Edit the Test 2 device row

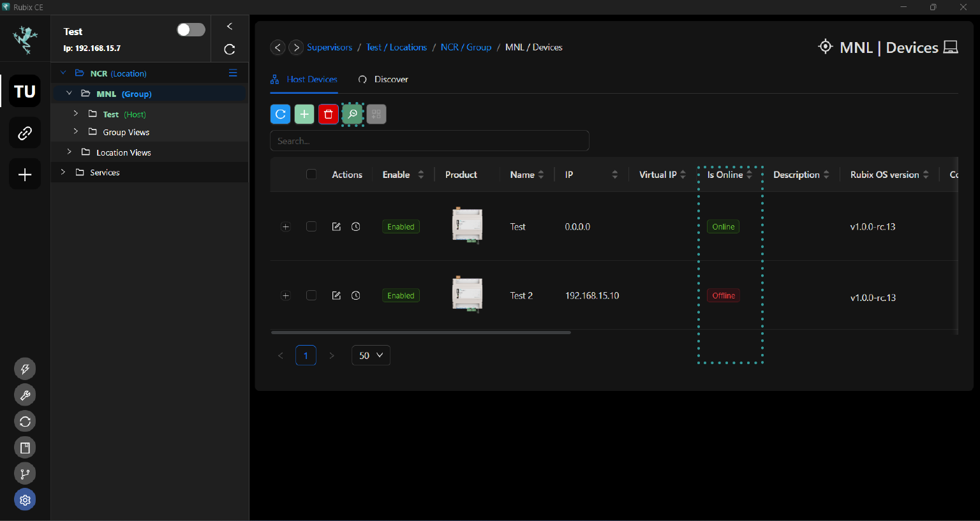tap(336, 295)
